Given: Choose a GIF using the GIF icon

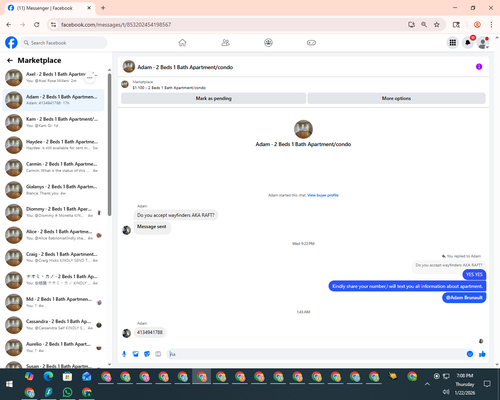Looking at the screenshot, I should click(158, 354).
